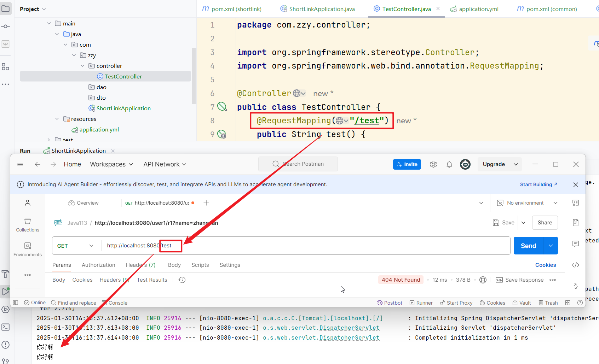Go forward in Postman navigation
Screen dimensions: 599x364
53,164
